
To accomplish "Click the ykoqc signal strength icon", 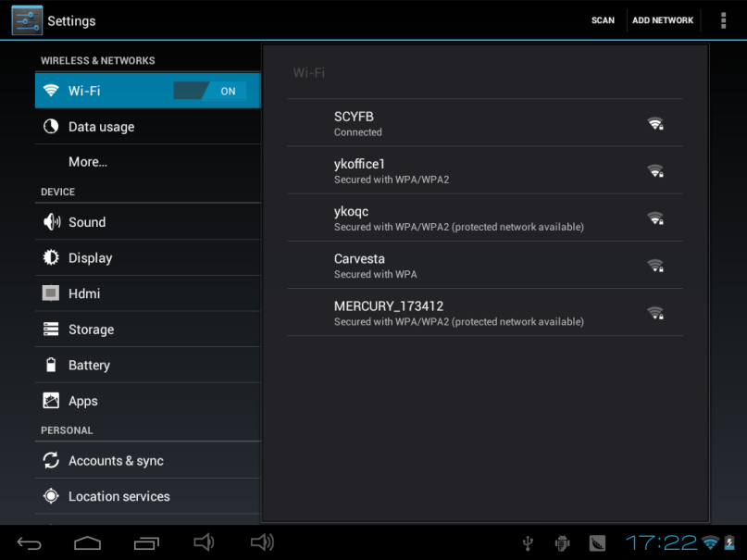I will 655,218.
